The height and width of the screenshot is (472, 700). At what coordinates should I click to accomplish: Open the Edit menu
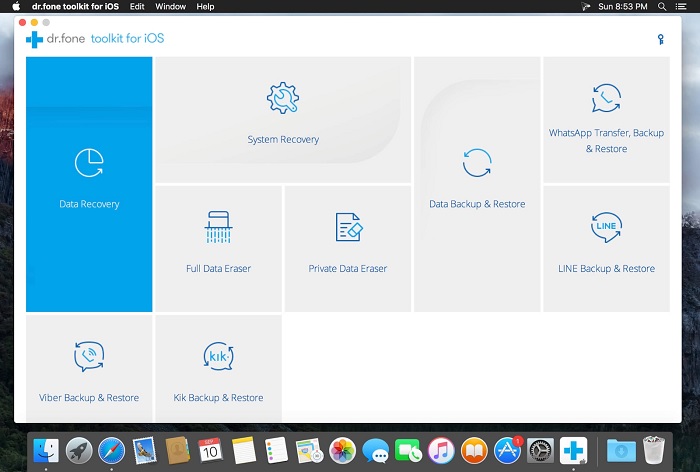pyautogui.click(x=137, y=7)
